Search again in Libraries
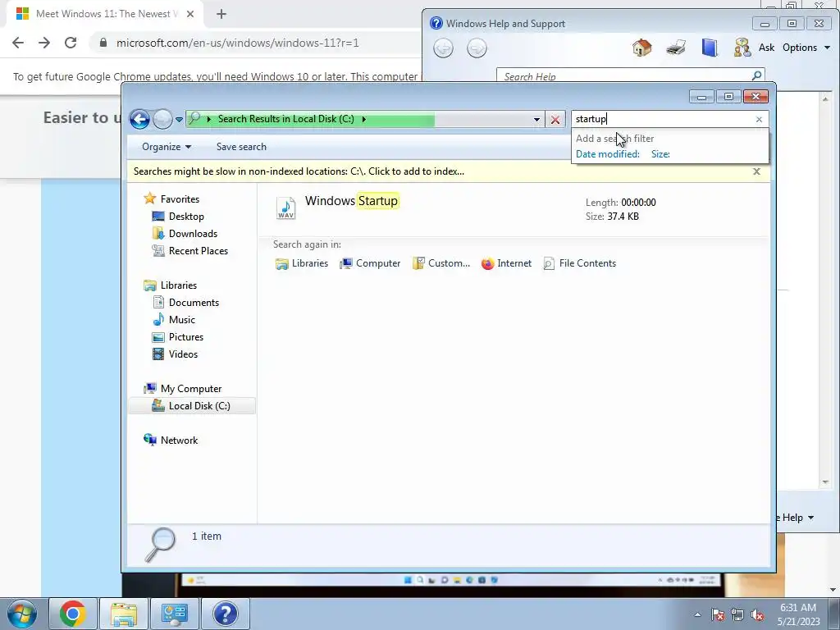The height and width of the screenshot is (630, 840). pyautogui.click(x=302, y=263)
